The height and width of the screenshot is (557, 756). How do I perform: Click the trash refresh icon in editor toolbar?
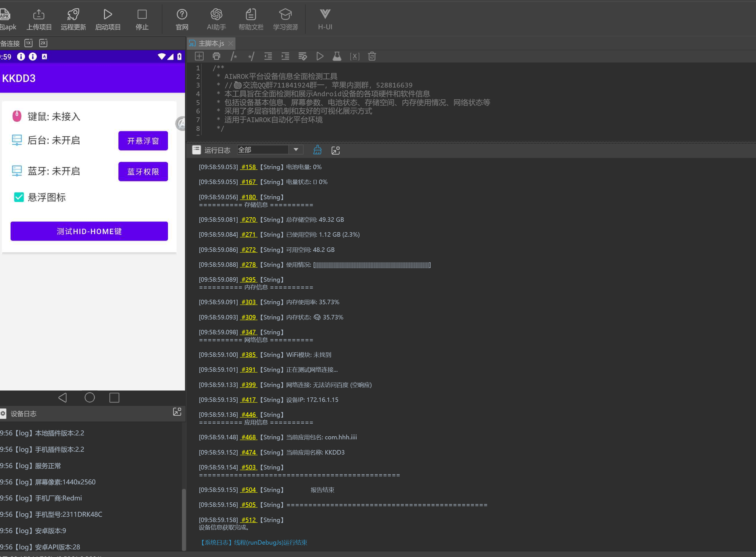372,56
